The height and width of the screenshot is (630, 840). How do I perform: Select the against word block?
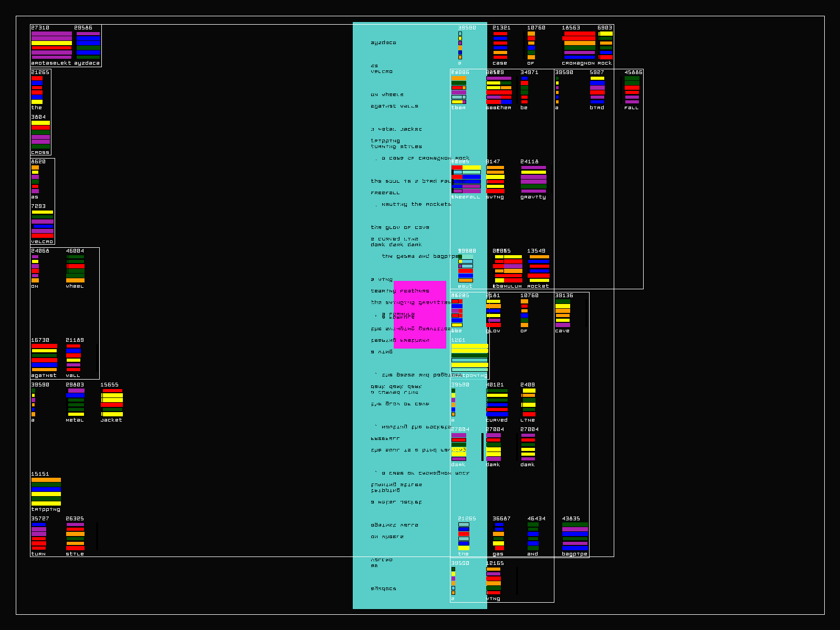44,358
